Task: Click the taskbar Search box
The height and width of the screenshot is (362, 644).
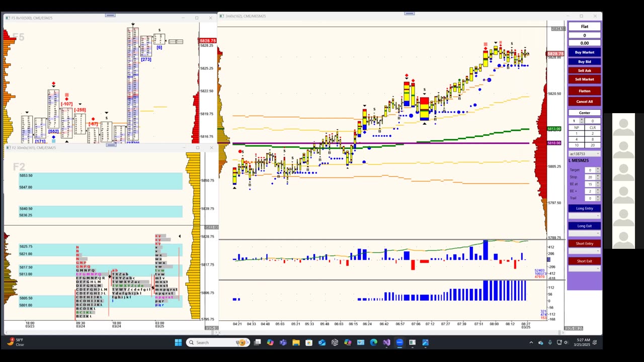Action: click(217, 342)
